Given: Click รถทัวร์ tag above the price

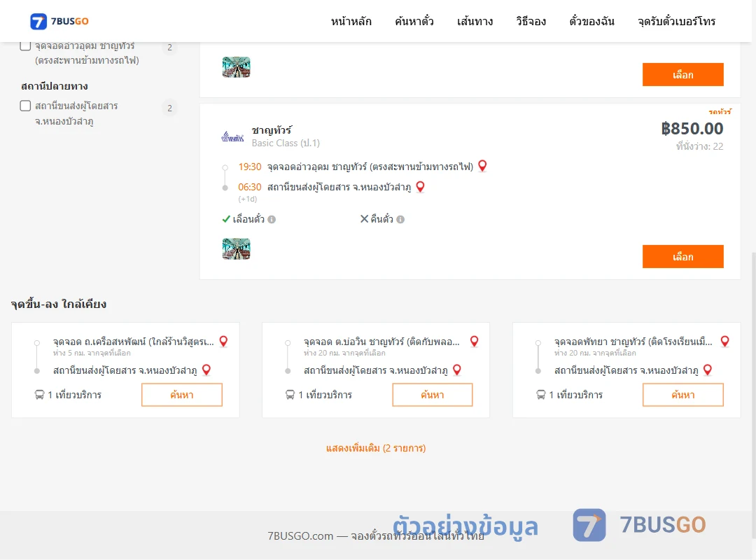Looking at the screenshot, I should click(720, 112).
